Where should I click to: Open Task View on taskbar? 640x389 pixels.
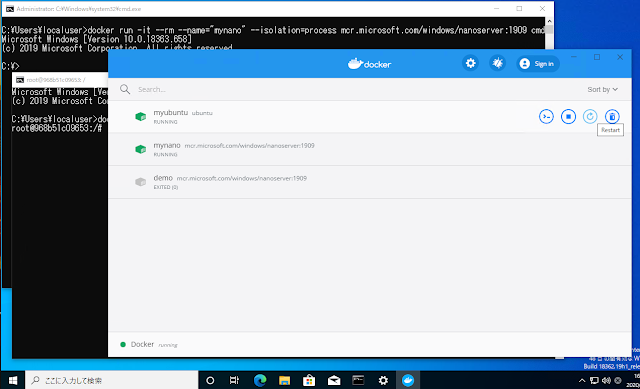234,380
